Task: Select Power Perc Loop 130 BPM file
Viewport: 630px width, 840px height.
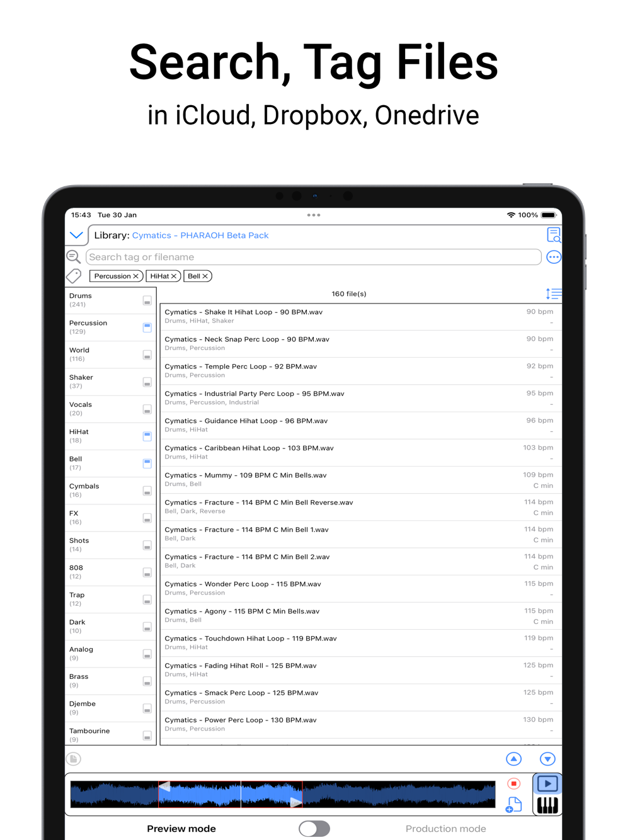Action: click(x=361, y=724)
